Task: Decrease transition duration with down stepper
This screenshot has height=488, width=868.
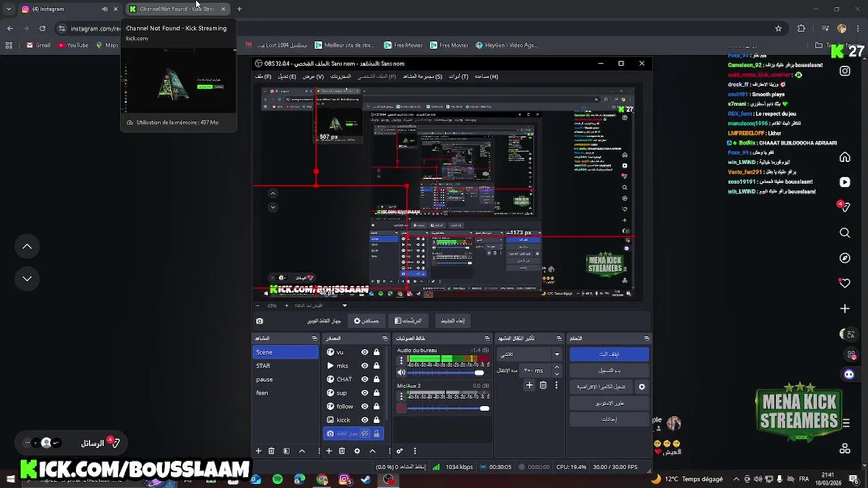Action: point(557,374)
